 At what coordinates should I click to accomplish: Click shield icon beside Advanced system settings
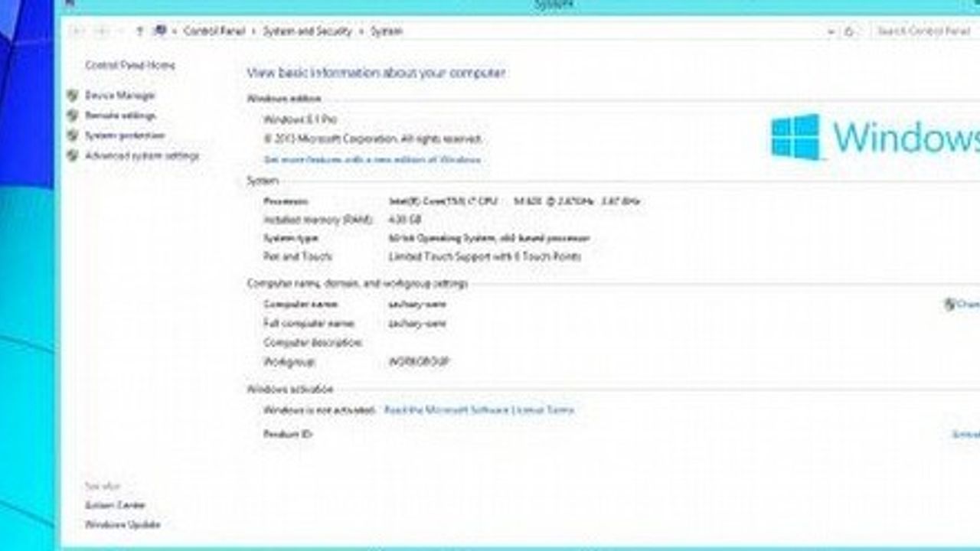coord(73,155)
